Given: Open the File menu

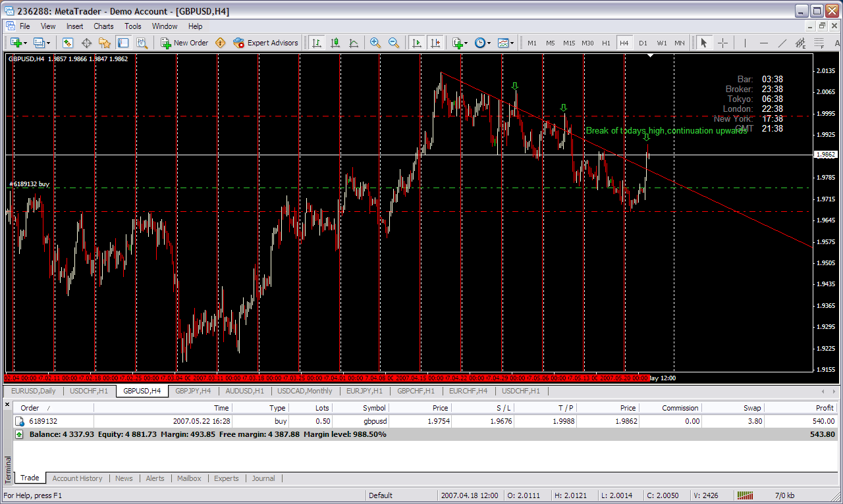Looking at the screenshot, I should point(25,26).
